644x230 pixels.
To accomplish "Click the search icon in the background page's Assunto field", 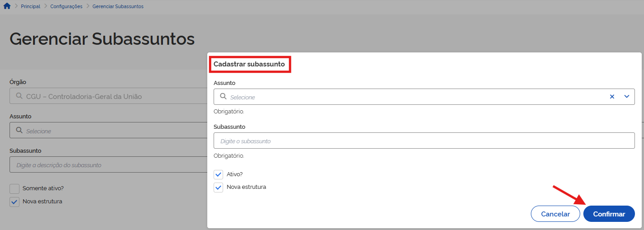I will pos(19,131).
